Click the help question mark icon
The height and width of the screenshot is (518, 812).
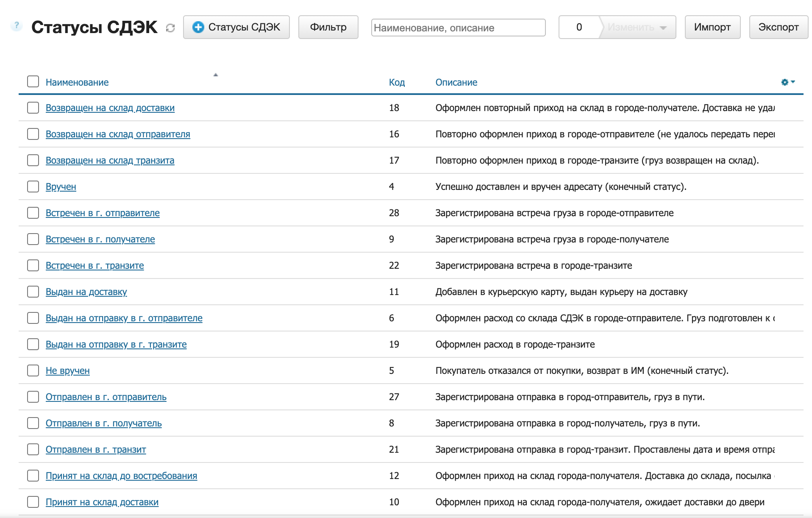(x=16, y=26)
